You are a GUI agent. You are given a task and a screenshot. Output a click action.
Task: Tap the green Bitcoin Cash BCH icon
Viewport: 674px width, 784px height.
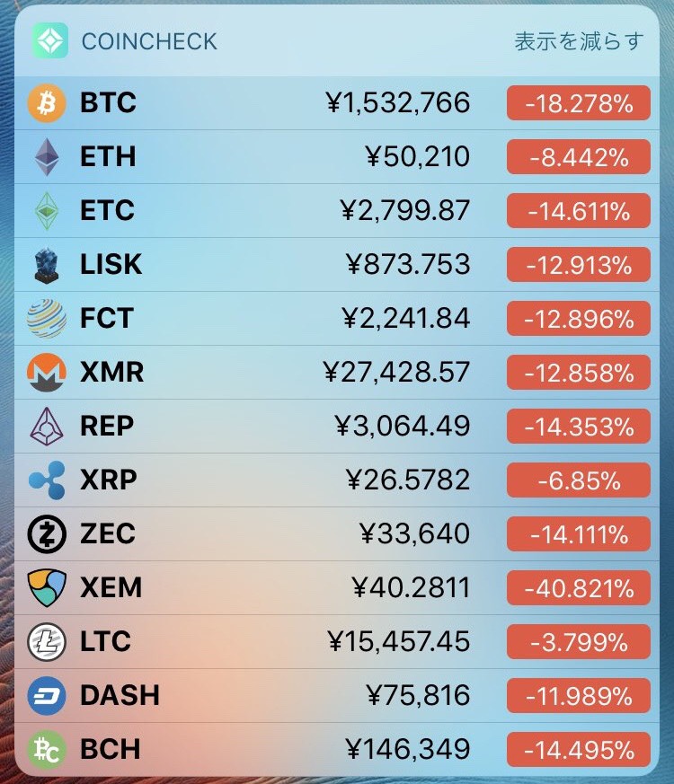coord(47,750)
